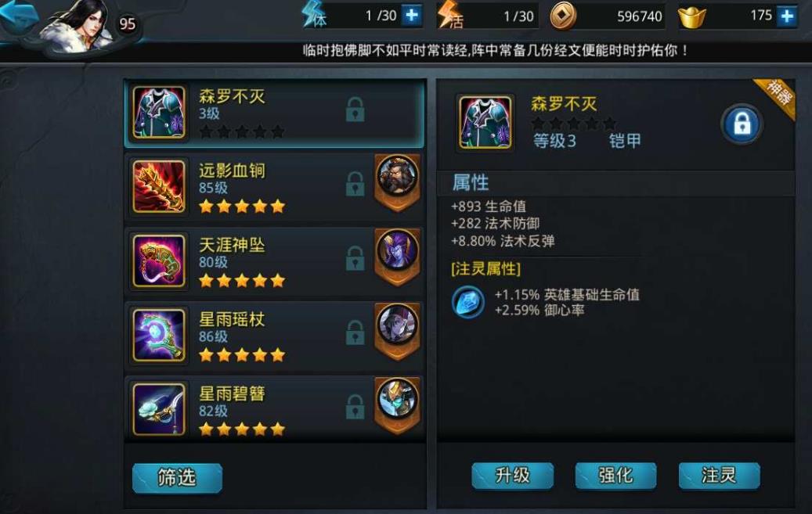812x514 pixels.
Task: Select 森罗不灭 item in equipment list
Action: 275,113
